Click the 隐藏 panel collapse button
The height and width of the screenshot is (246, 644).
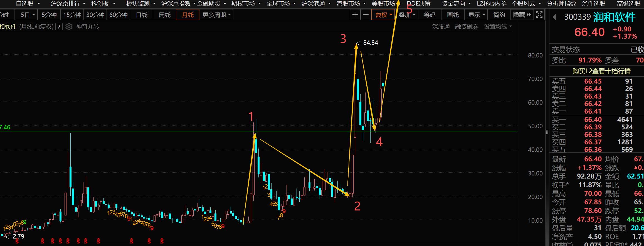(x=522, y=15)
